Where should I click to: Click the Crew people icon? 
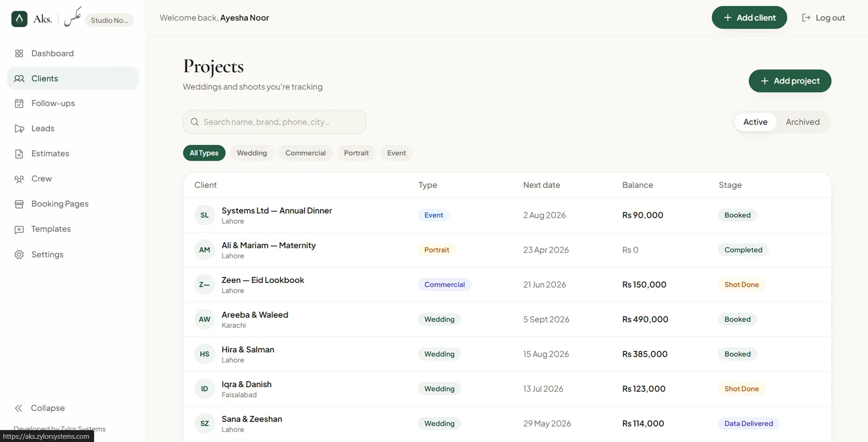tap(19, 179)
